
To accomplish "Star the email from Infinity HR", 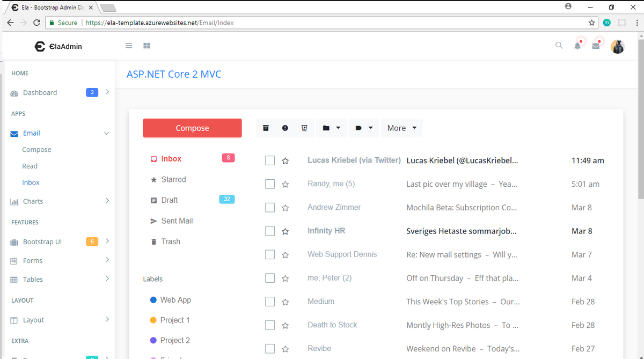I will point(285,231).
